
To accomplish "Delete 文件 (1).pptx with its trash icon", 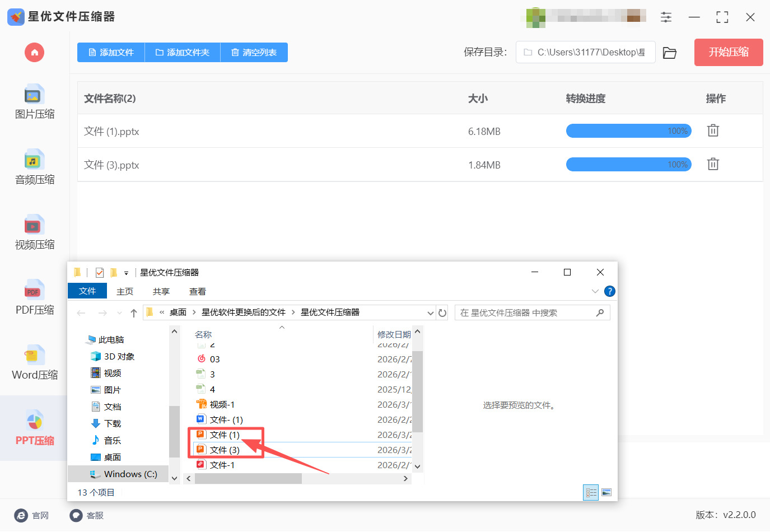I will point(712,131).
